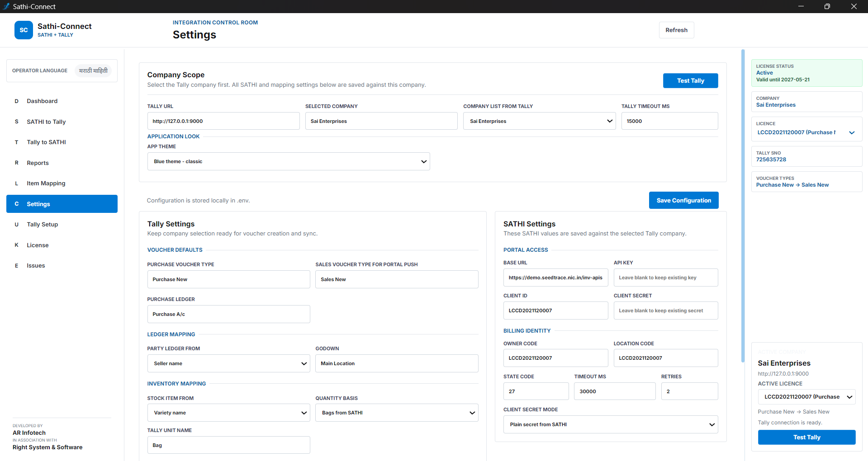Screen dimensions: 868x461
Task: Click Test Tally in Company Scope
Action: click(x=690, y=80)
